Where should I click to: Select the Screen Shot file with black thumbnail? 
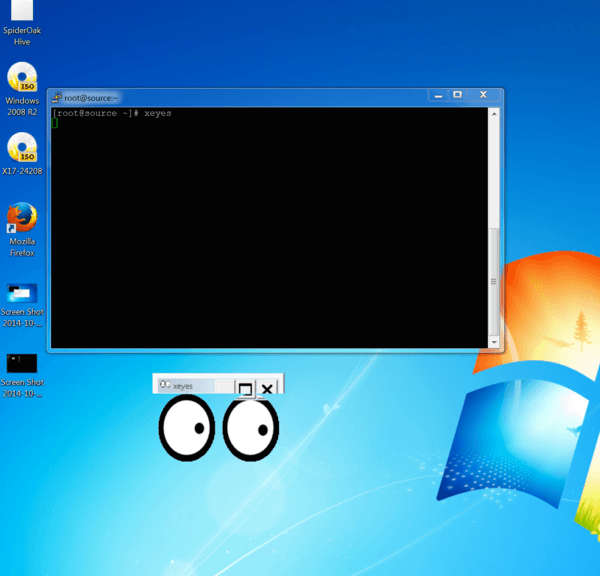click(22, 363)
